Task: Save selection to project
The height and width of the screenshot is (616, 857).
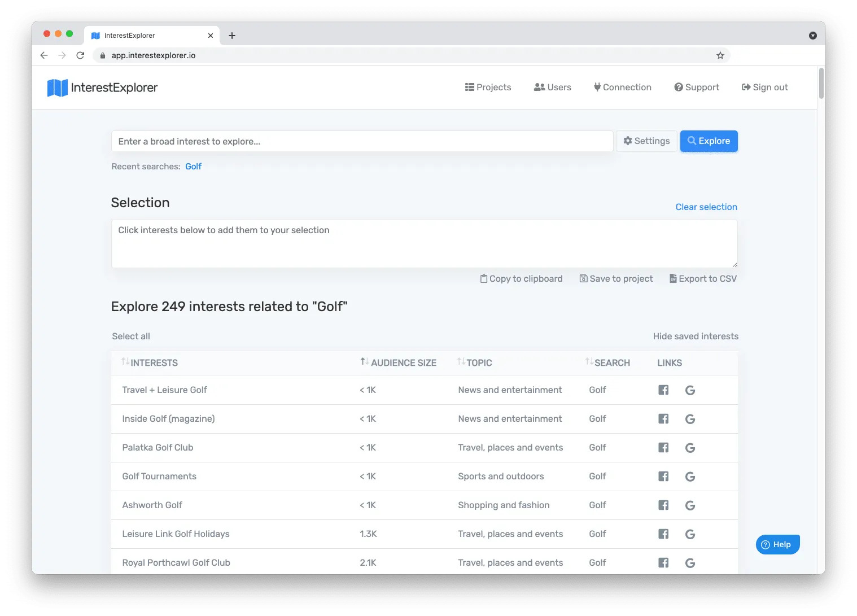Action: pyautogui.click(x=616, y=279)
